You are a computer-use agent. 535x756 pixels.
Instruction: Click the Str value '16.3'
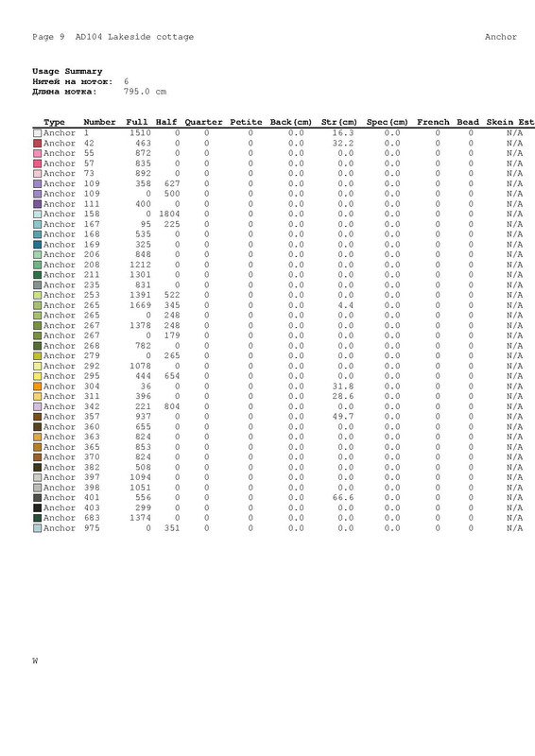[343, 133]
